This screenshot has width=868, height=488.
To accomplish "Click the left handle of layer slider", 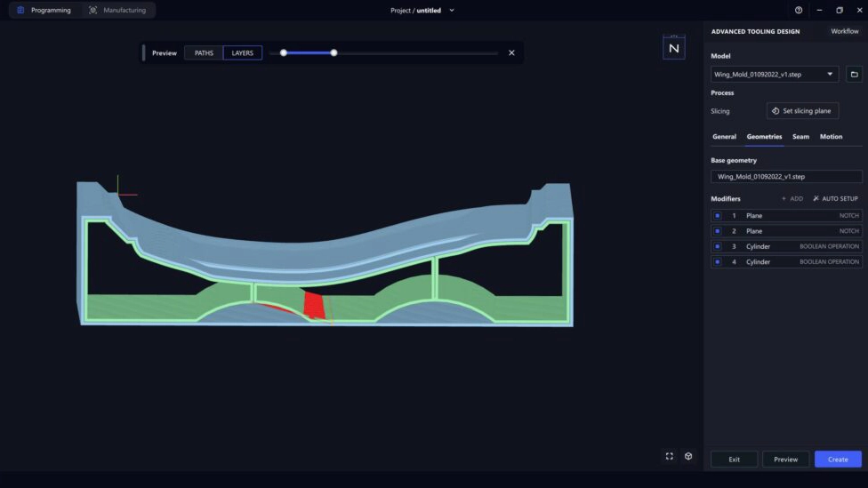I will 284,53.
